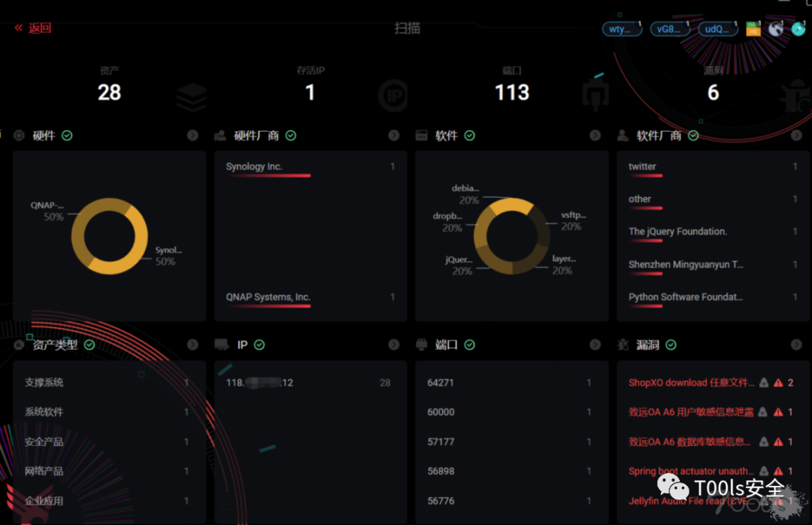Click the green check beside 硬件厂商
Image resolution: width=812 pixels, height=525 pixels.
pos(291,136)
